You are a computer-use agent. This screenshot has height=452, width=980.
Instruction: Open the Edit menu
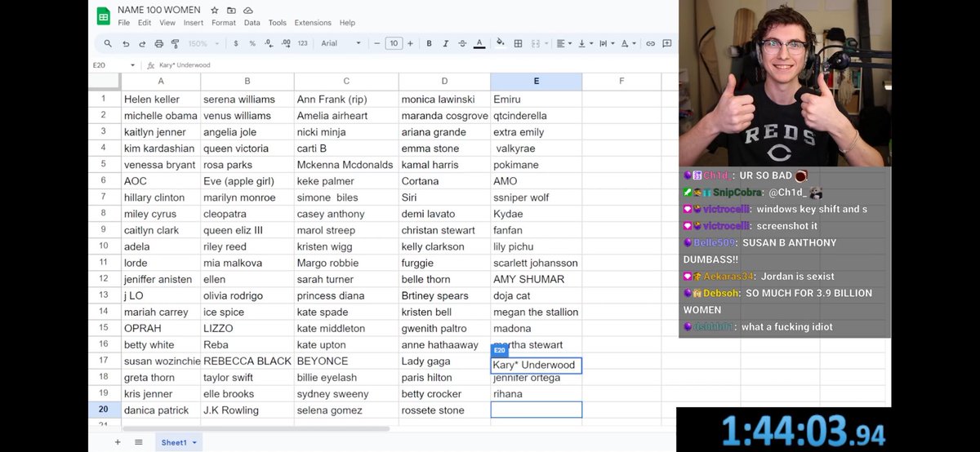[x=145, y=23]
